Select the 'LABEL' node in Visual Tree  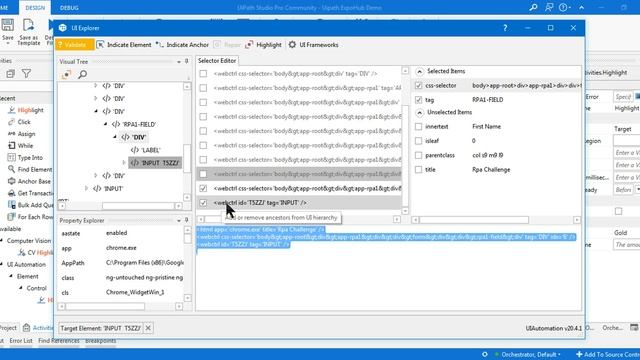pos(146,150)
